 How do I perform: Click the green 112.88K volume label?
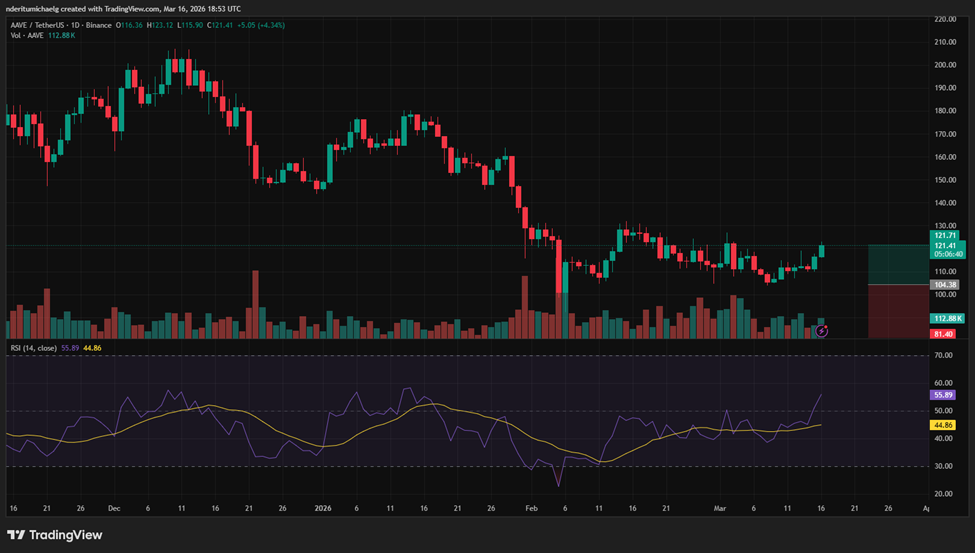tap(946, 318)
